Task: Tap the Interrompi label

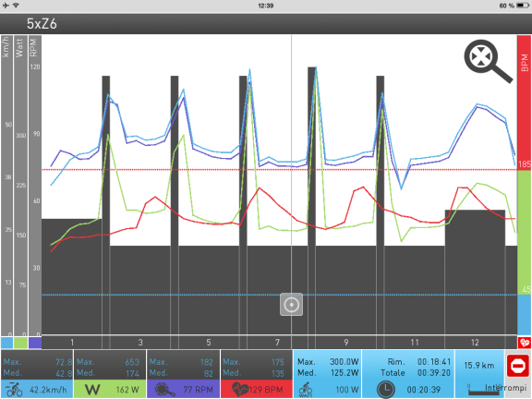Action: point(505,388)
